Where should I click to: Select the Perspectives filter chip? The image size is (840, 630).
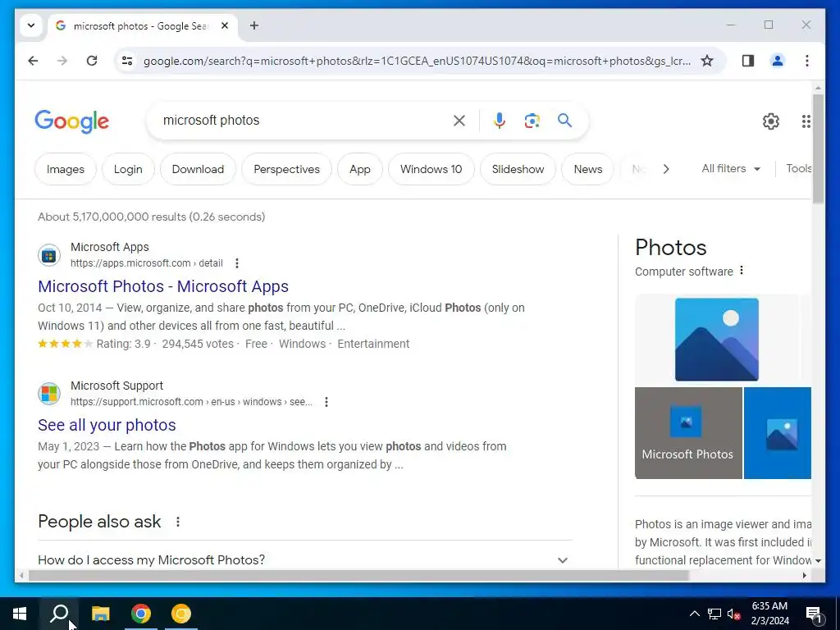[286, 169]
